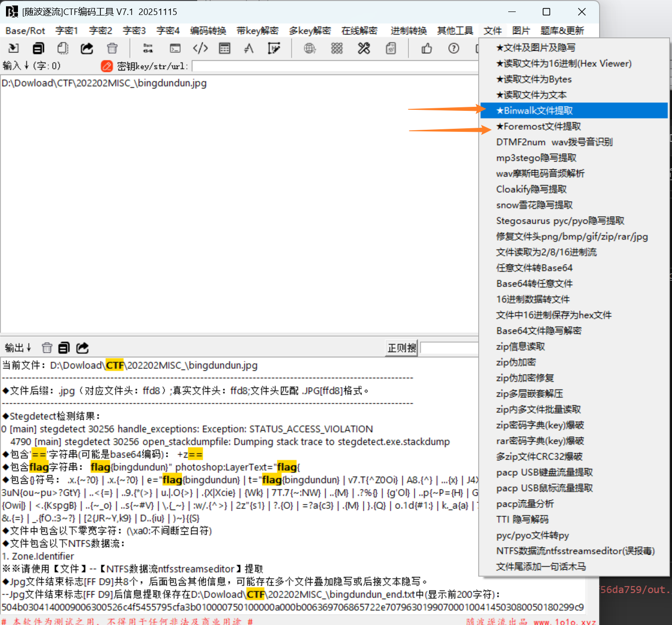Choose ★读取文件为16进制(Hex Viewer) entry
The height and width of the screenshot is (625, 672).
[574, 63]
